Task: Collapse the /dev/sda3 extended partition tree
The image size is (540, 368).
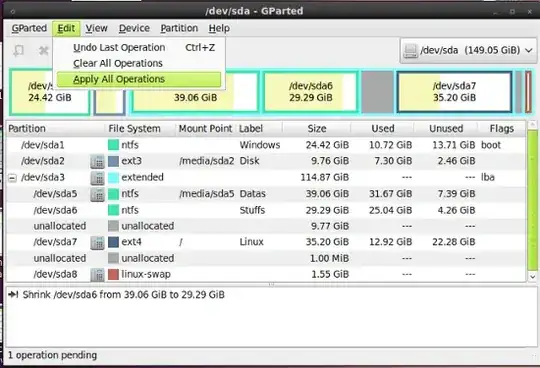Action: pyautogui.click(x=12, y=178)
